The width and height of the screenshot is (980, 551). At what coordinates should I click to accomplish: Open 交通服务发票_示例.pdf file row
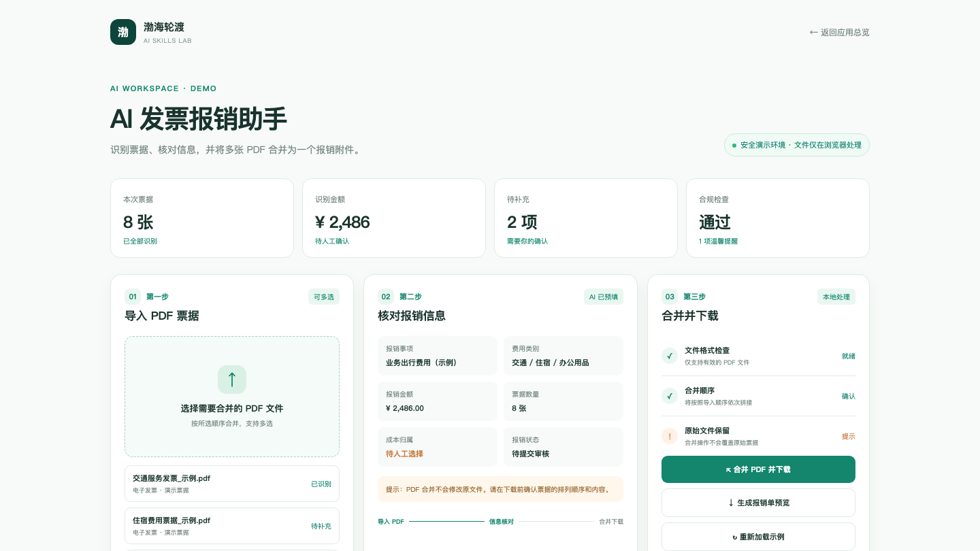coord(232,484)
